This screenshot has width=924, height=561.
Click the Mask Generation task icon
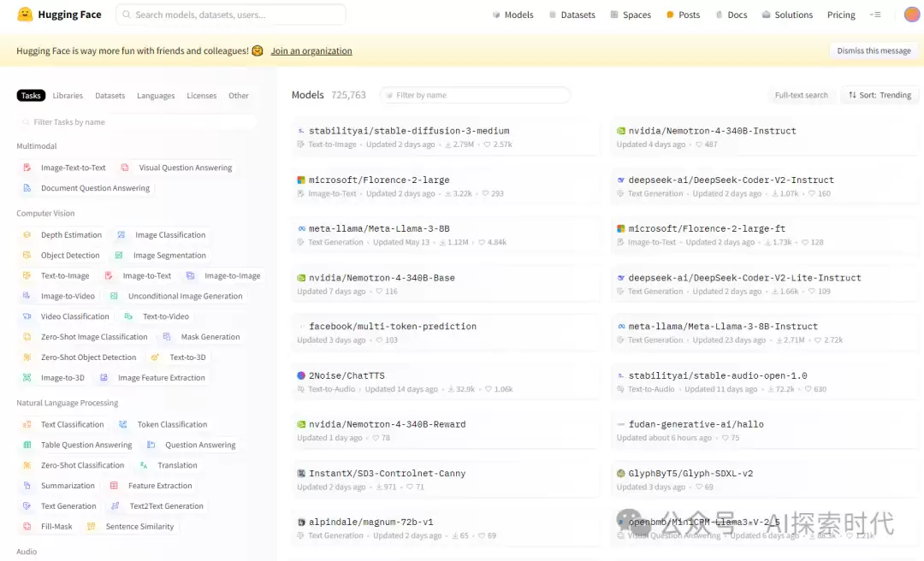(167, 336)
